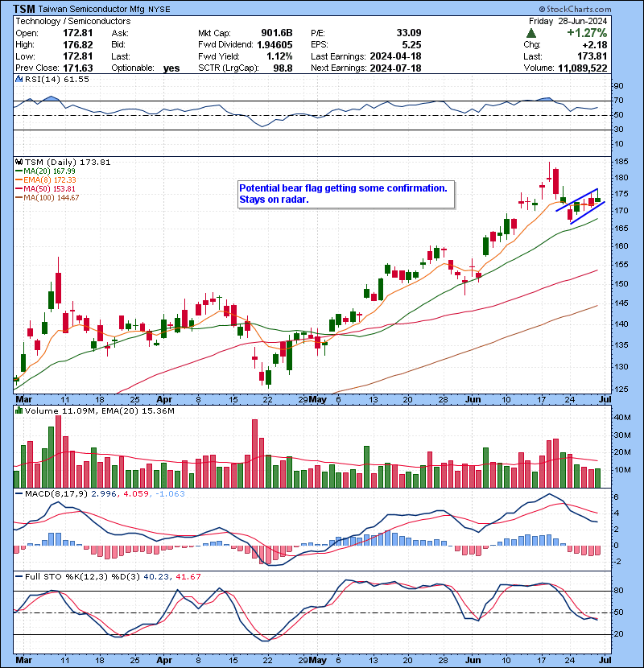
Task: Click the Taiwan Semiconductor Mfg company name
Action: 91,9
